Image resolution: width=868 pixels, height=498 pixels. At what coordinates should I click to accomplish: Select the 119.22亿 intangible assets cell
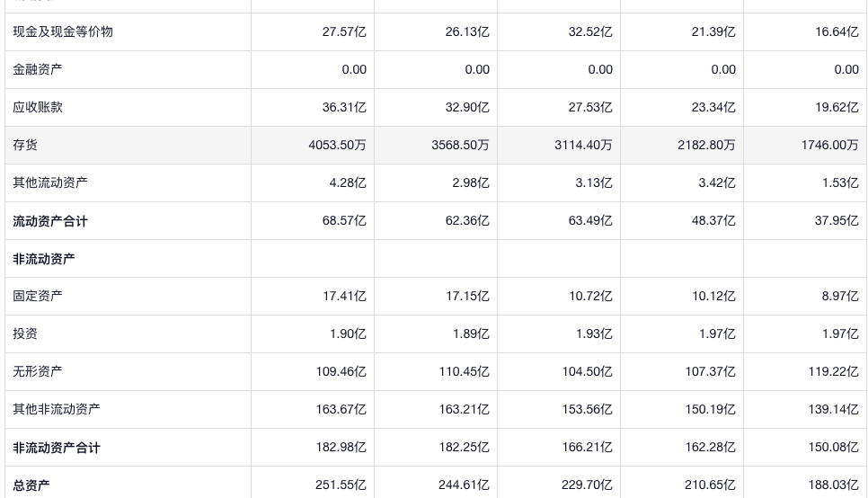pos(833,371)
